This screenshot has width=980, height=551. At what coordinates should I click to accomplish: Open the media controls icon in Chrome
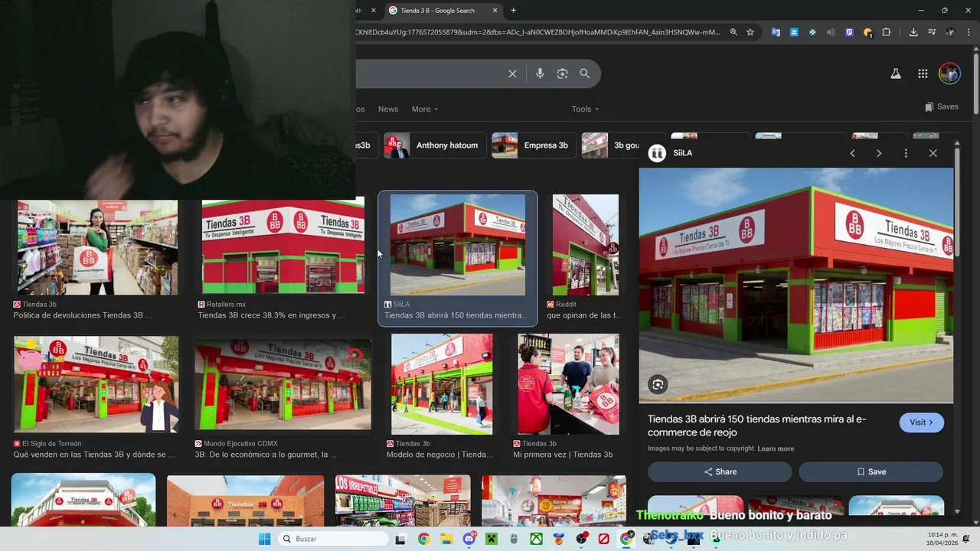(932, 32)
